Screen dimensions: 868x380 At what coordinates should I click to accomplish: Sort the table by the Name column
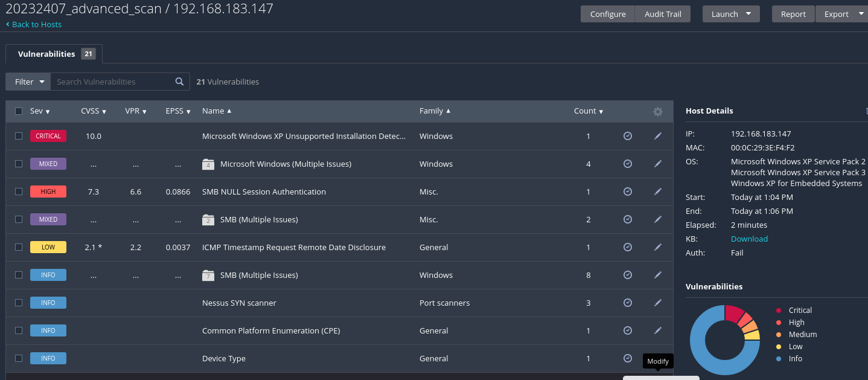217,111
